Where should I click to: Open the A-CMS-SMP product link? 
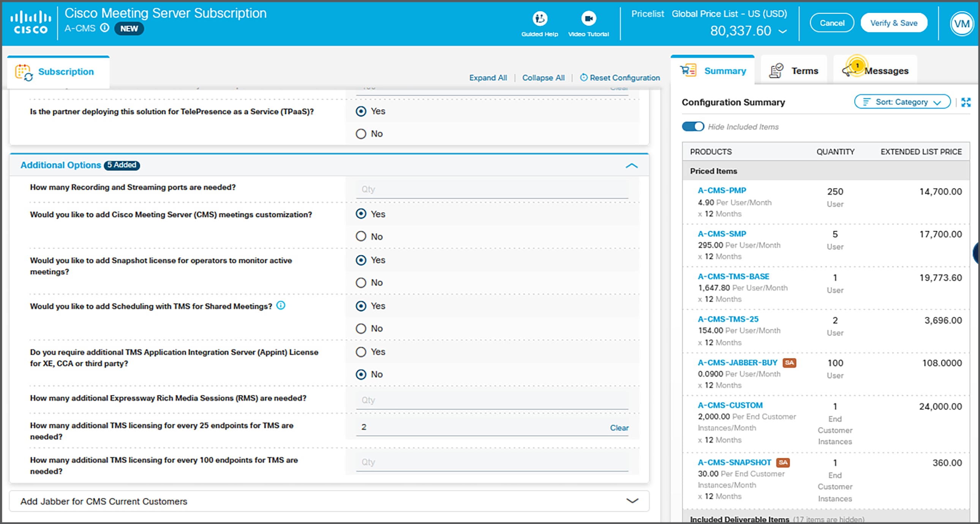[x=722, y=234]
